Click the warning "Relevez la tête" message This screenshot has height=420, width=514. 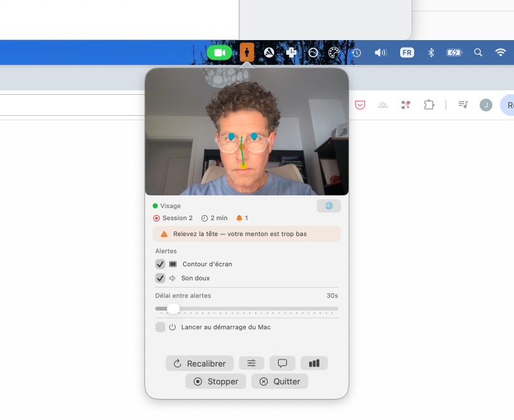(x=247, y=234)
